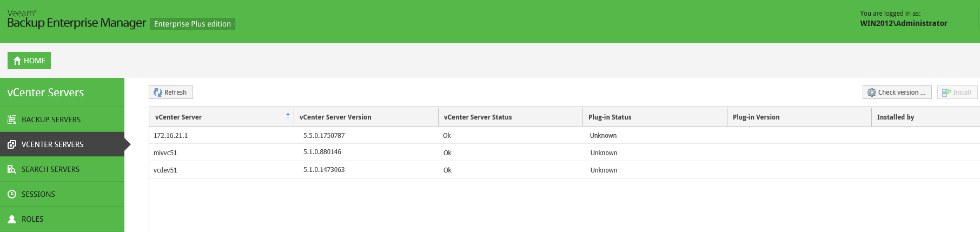980x232 pixels.
Task: Toggle sort arrow on vCenter Server column
Action: 288,116
